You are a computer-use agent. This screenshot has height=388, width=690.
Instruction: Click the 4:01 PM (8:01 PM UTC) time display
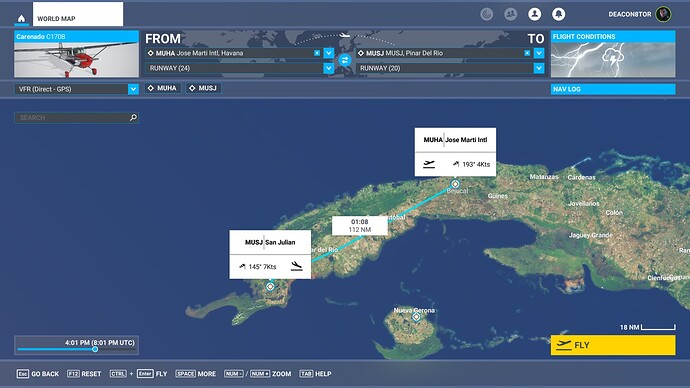pos(99,342)
